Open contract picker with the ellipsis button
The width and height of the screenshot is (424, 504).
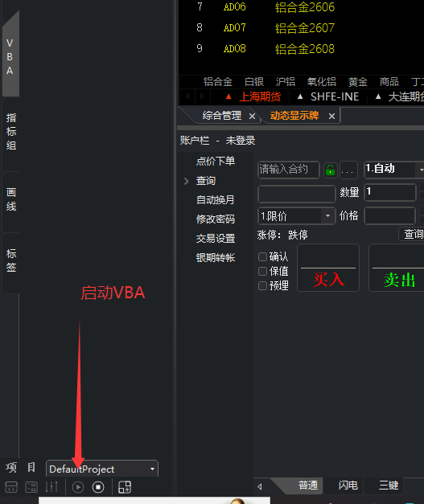click(348, 170)
